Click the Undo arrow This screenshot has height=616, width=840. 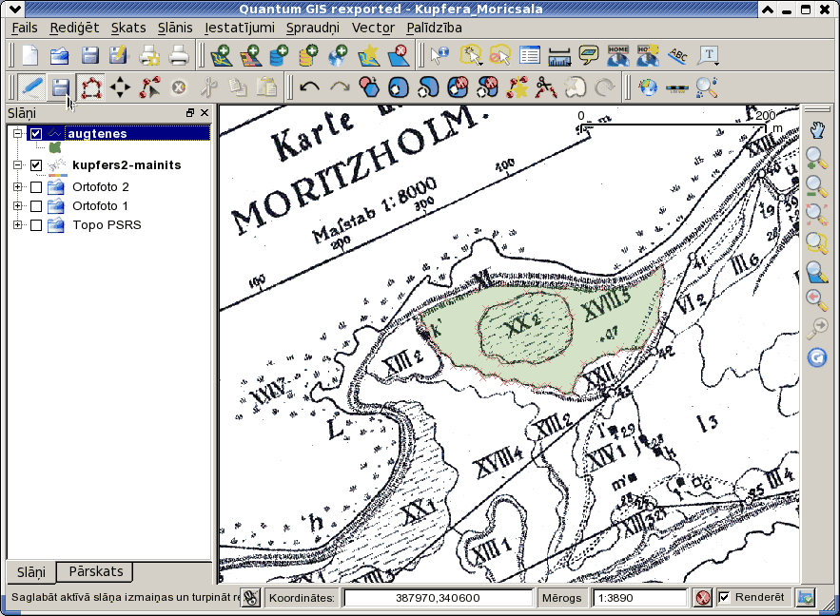tap(309, 87)
